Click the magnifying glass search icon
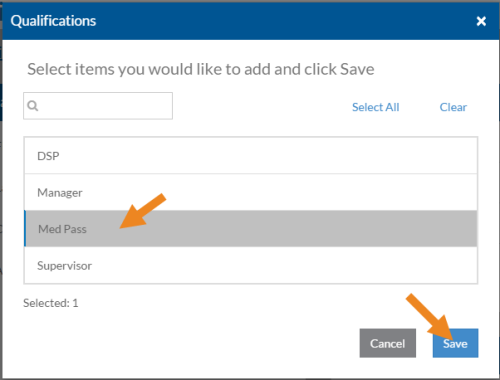The width and height of the screenshot is (500, 380). (x=33, y=106)
